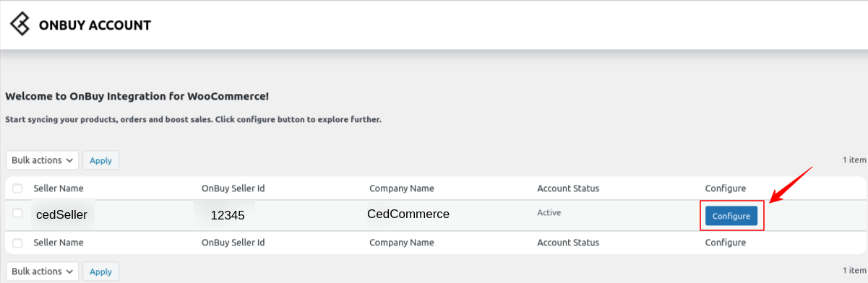Click the Account Status column header

pos(568,188)
